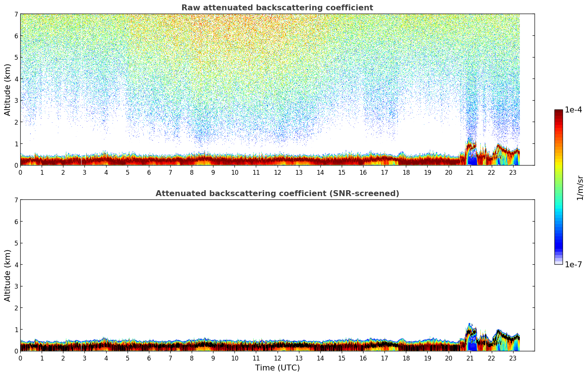Click the top panel's "Altitude (km)" label
588x376 pixels.
coord(8,90)
